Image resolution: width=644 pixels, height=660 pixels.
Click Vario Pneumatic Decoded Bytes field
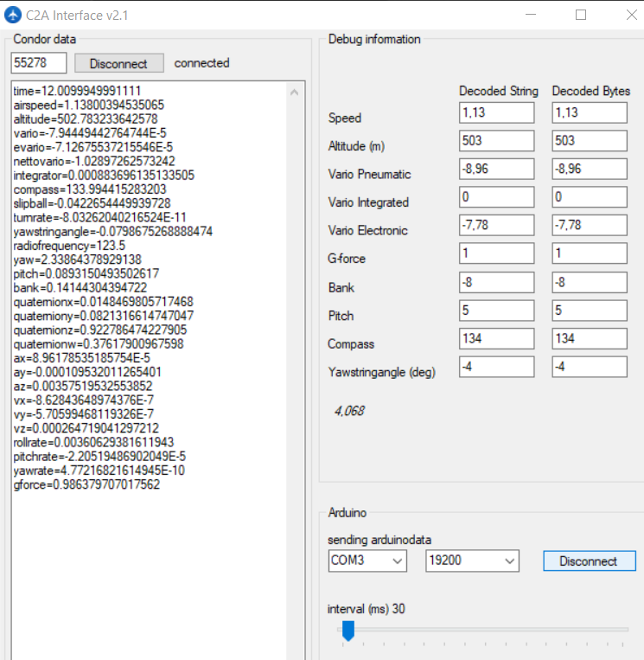(x=590, y=169)
